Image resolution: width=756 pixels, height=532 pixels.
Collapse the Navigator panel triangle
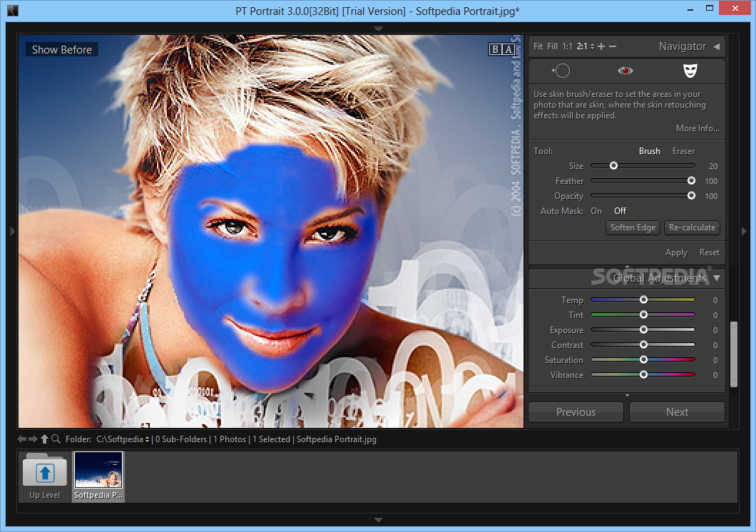point(717,47)
